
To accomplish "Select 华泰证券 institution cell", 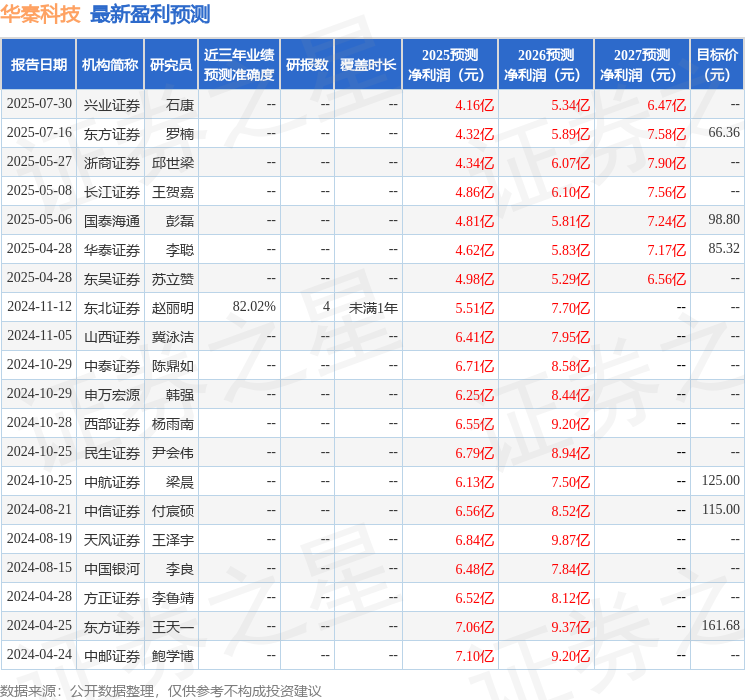I will coord(112,250).
